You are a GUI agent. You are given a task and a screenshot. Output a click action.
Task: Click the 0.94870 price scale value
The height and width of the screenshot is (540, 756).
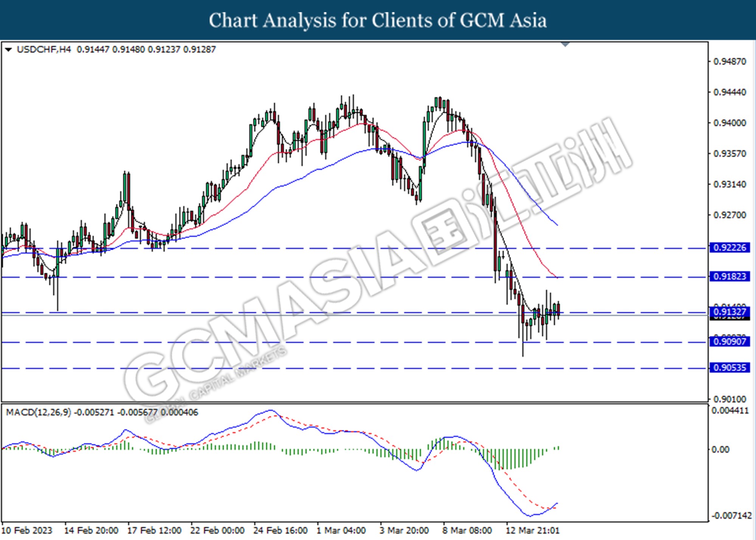(730, 61)
